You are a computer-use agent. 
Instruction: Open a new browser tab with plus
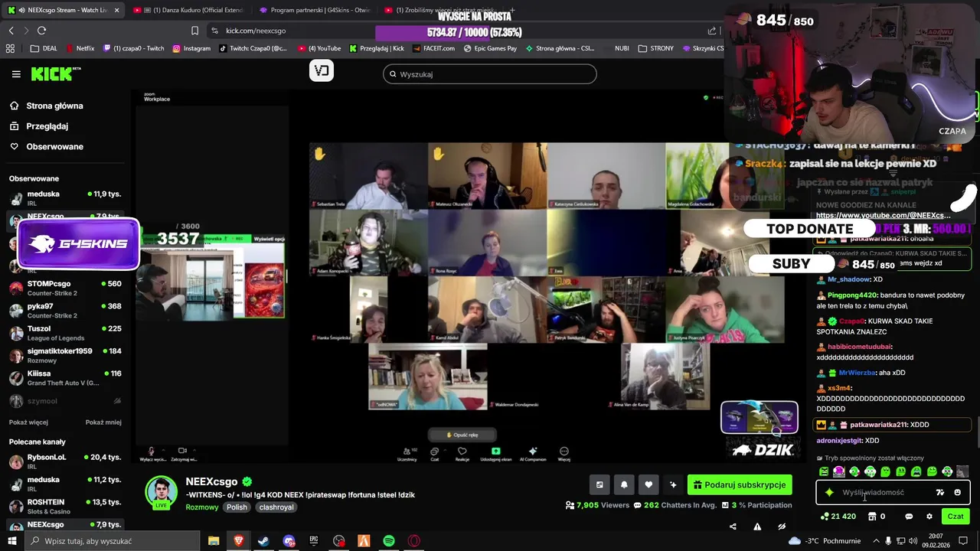tap(512, 10)
